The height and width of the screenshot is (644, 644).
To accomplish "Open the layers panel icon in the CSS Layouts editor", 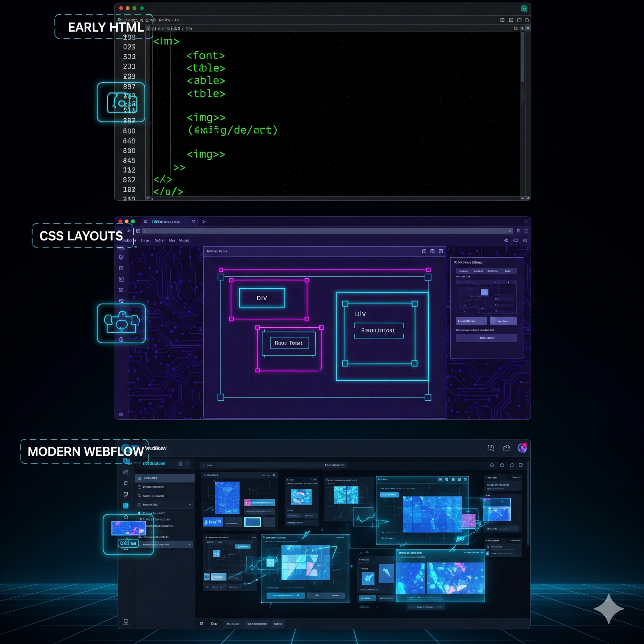I will [x=121, y=268].
